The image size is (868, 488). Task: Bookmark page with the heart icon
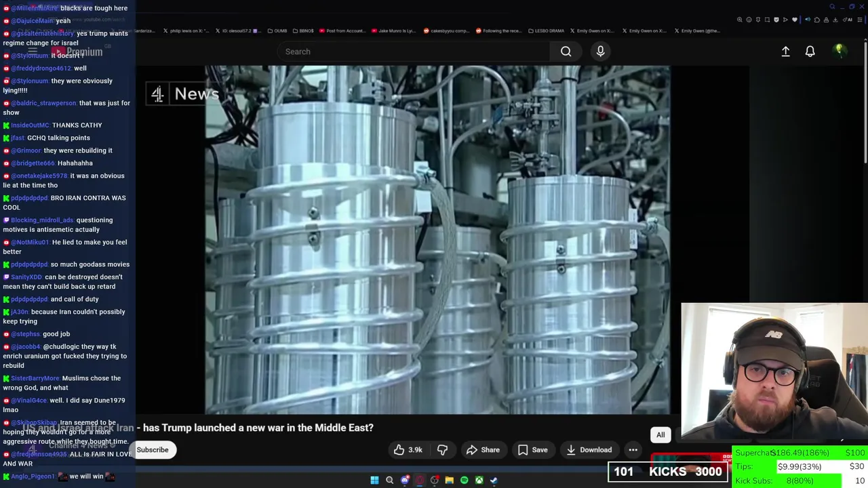click(x=795, y=20)
